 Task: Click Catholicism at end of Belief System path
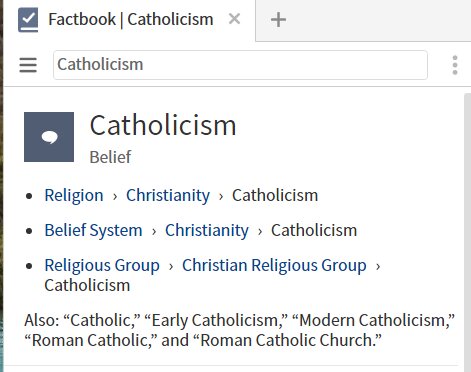click(x=314, y=230)
